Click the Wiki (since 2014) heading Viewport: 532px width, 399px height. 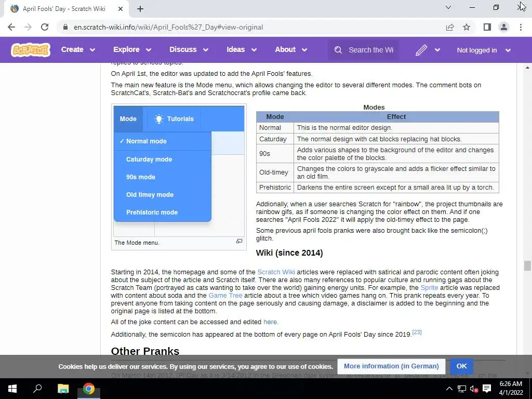(289, 253)
